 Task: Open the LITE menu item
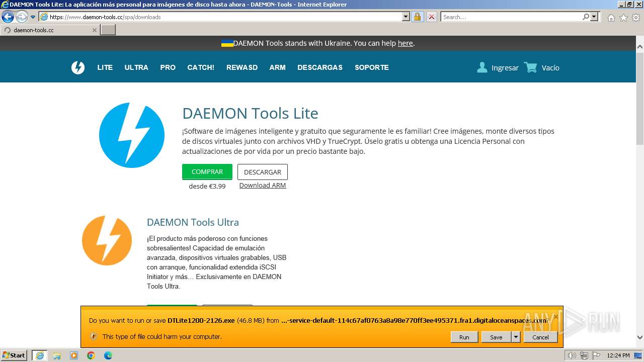(105, 67)
